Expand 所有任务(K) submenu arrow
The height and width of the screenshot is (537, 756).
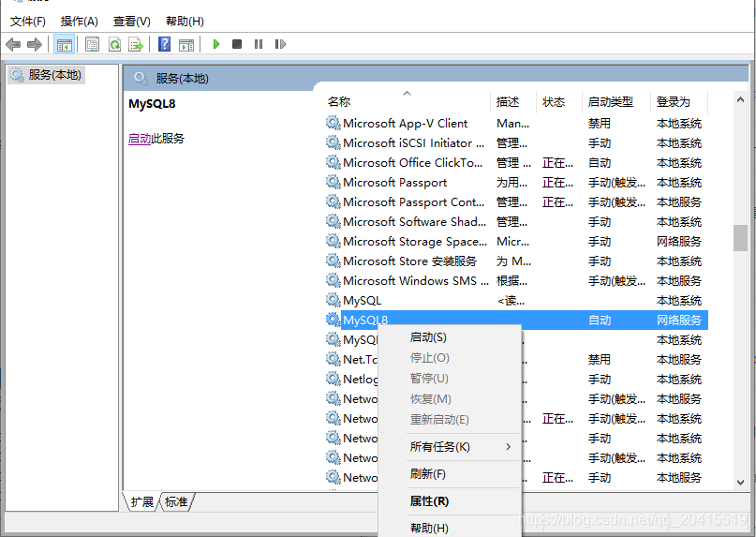508,447
